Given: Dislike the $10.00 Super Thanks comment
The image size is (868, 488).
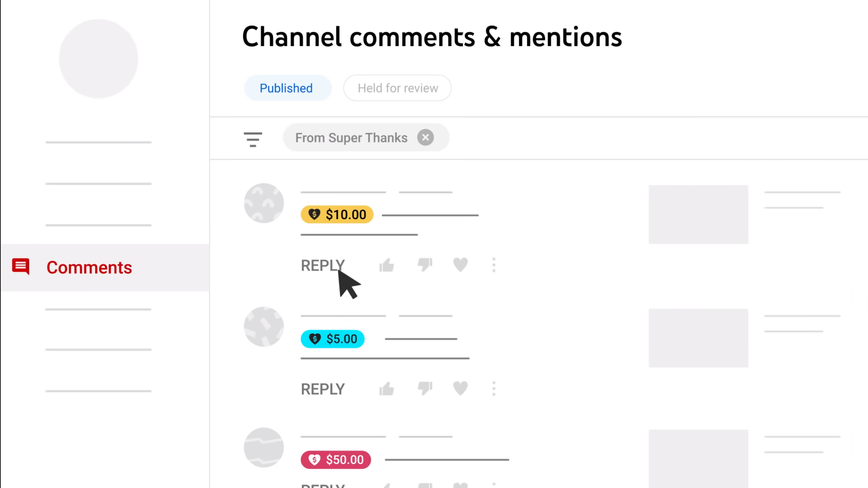Looking at the screenshot, I should click(x=425, y=265).
